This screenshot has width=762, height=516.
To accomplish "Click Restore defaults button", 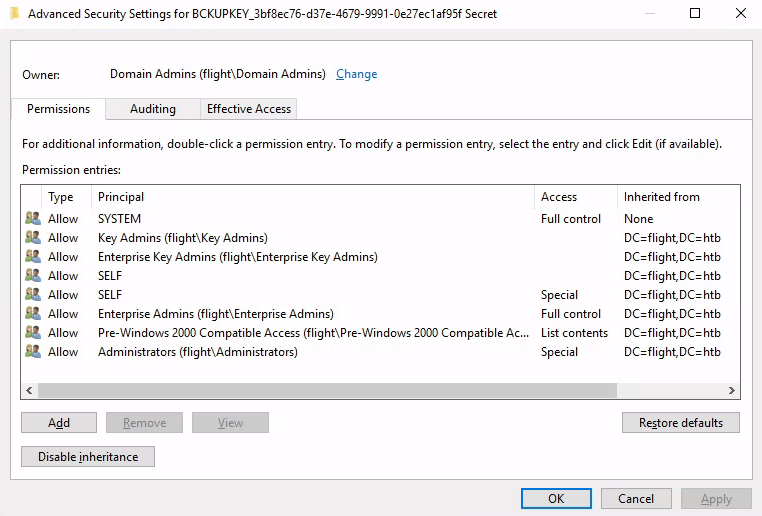I will click(681, 423).
